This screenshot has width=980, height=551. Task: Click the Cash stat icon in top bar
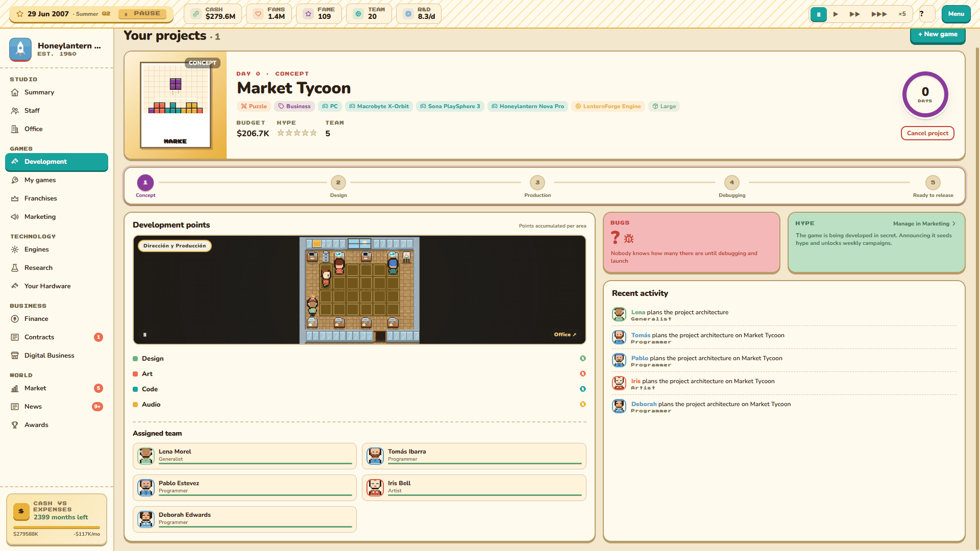point(196,14)
